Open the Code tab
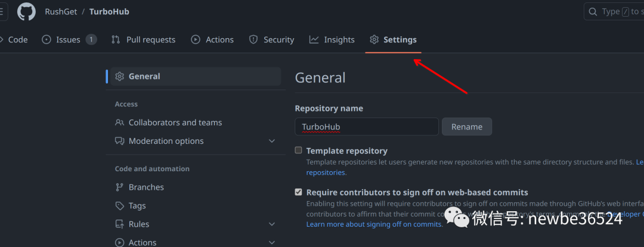This screenshot has width=644, height=247. [x=14, y=40]
